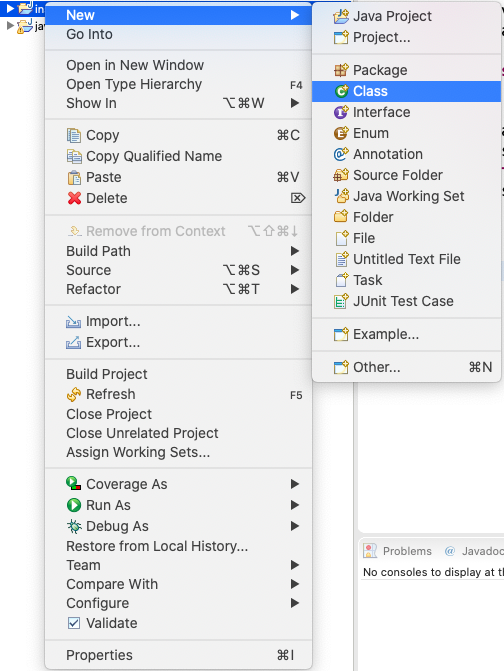Expand the second project tree node arrow
The width and height of the screenshot is (504, 671).
coord(10,26)
